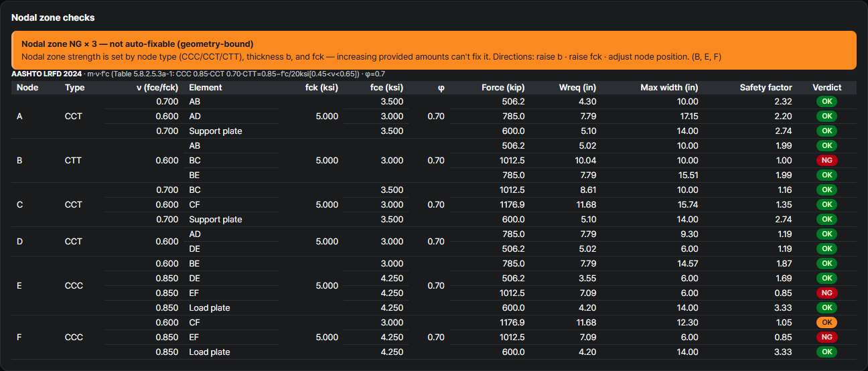Select node A cell
This screenshot has width=868, height=371.
19,117
